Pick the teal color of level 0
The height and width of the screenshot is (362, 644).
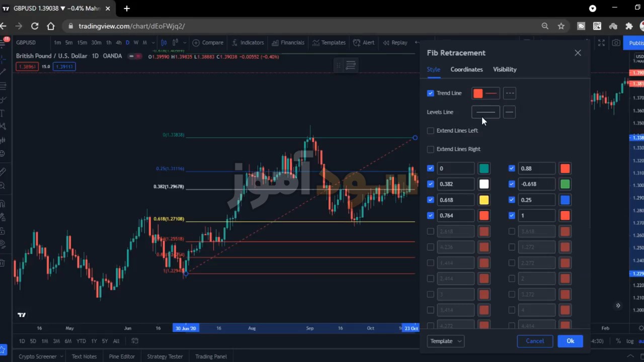tap(484, 168)
